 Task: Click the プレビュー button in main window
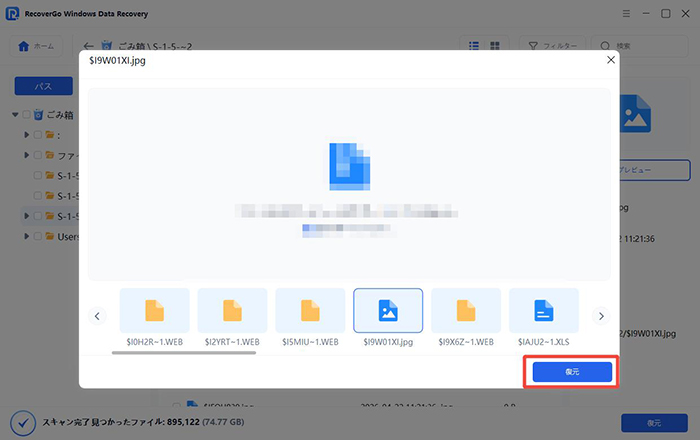(655, 170)
